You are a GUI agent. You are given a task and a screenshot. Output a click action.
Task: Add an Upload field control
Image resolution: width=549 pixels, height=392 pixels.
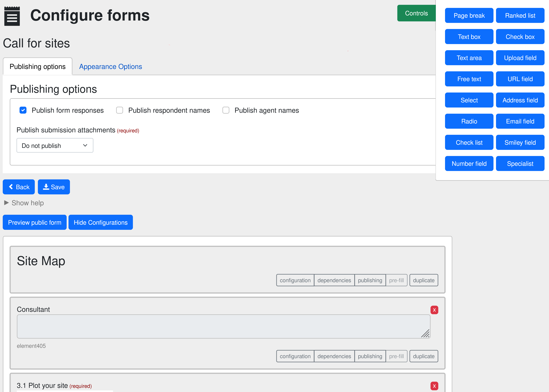[520, 58]
